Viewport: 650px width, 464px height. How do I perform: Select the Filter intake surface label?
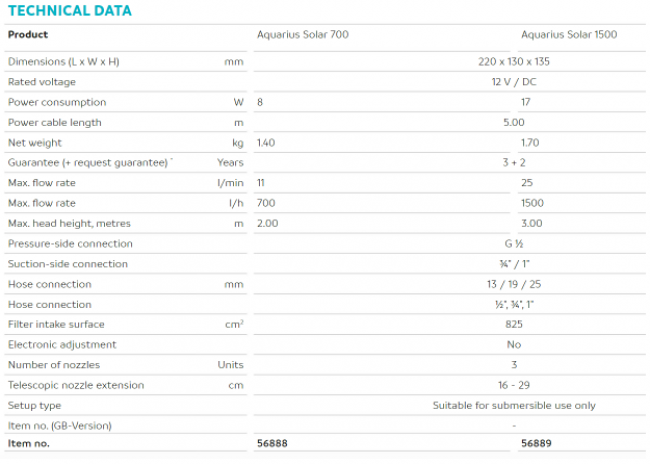pos(56,324)
